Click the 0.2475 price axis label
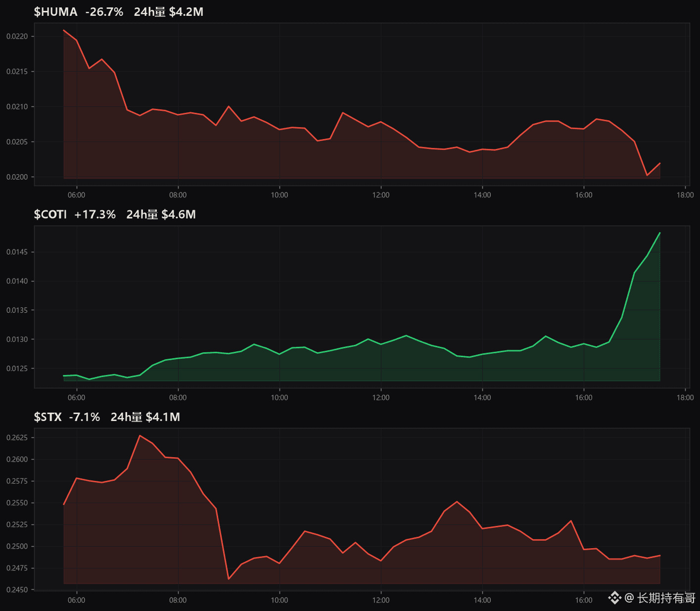Viewport: 700px width, 611px height. tap(17, 568)
